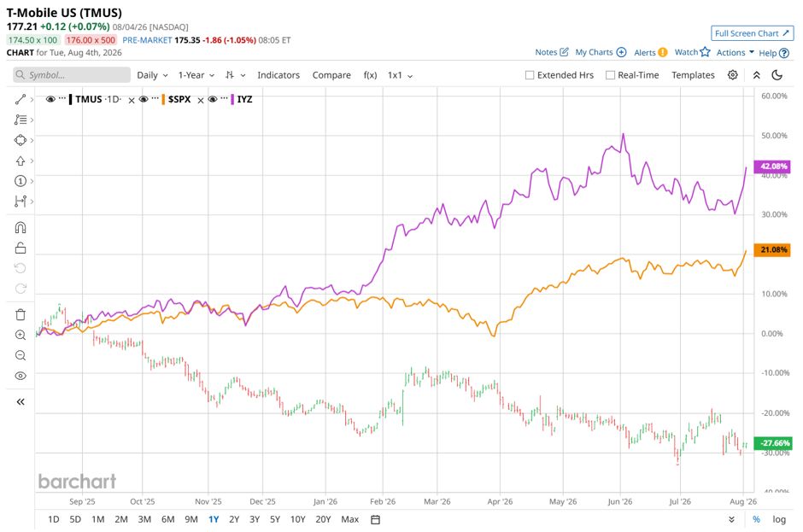Screen dimensions: 803x532
Task: Open the Daily frequency dropdown
Action: pyautogui.click(x=152, y=75)
